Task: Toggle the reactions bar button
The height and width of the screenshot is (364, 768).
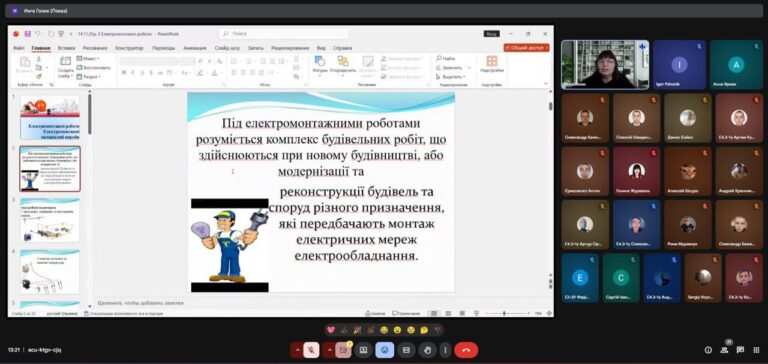Action: [x=384, y=350]
